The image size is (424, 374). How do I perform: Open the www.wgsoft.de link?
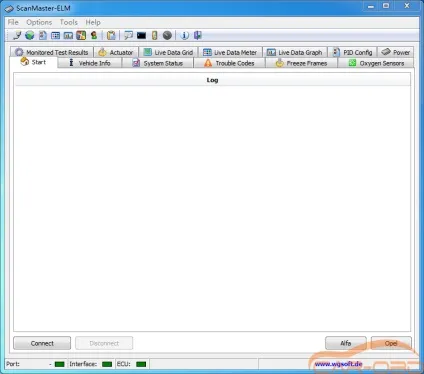click(x=338, y=364)
